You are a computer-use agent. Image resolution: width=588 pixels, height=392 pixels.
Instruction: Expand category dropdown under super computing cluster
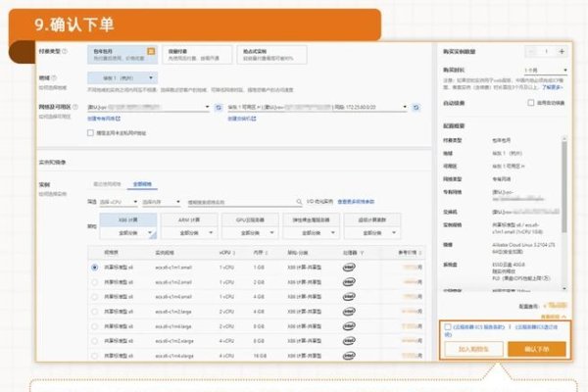coord(372,233)
